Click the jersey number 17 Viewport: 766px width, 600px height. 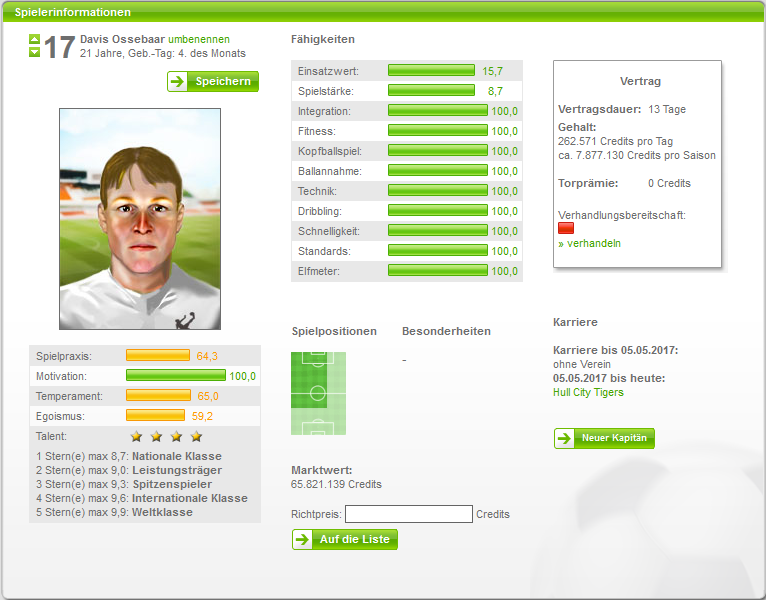tap(60, 47)
